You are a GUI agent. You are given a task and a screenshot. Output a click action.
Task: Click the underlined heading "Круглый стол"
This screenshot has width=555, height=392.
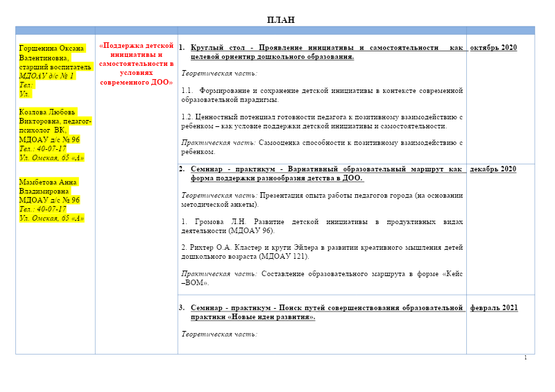213,48
